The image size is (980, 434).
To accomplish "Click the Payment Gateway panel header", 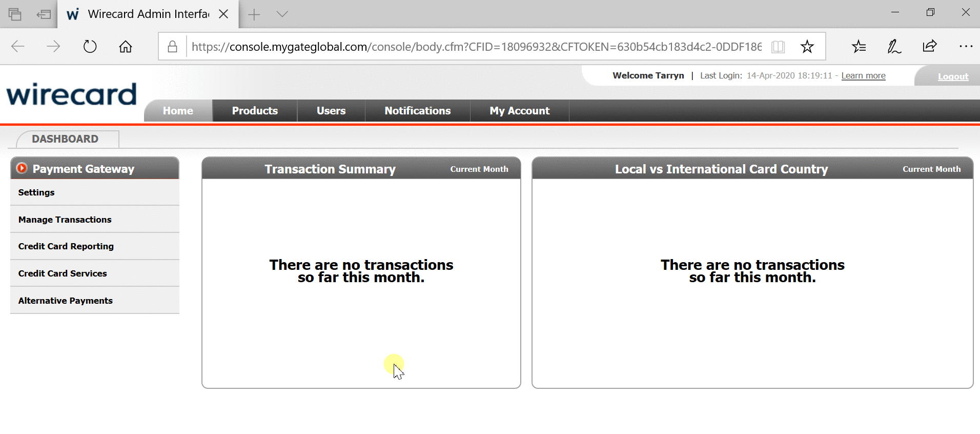I will pyautogui.click(x=95, y=168).
